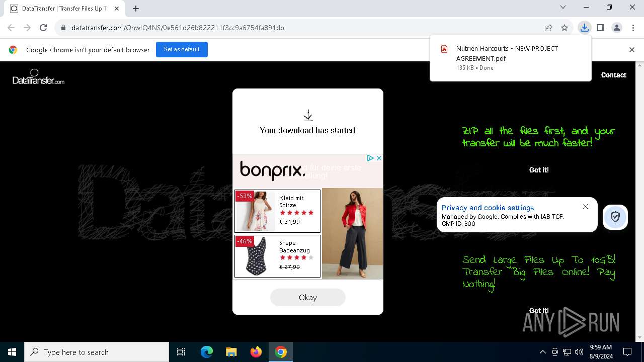The image size is (644, 362).
Task: Close the DataTransfer tab
Action: [117, 9]
